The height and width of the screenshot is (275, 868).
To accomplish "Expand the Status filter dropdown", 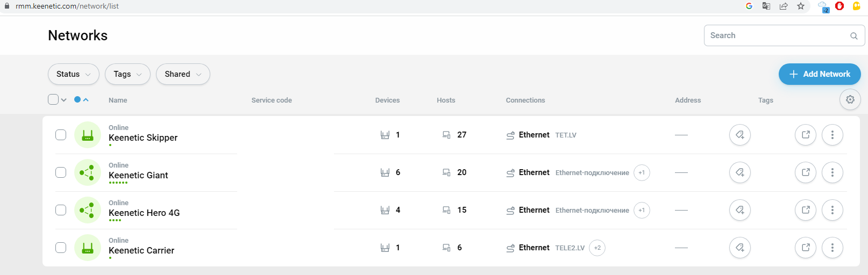I will point(74,74).
